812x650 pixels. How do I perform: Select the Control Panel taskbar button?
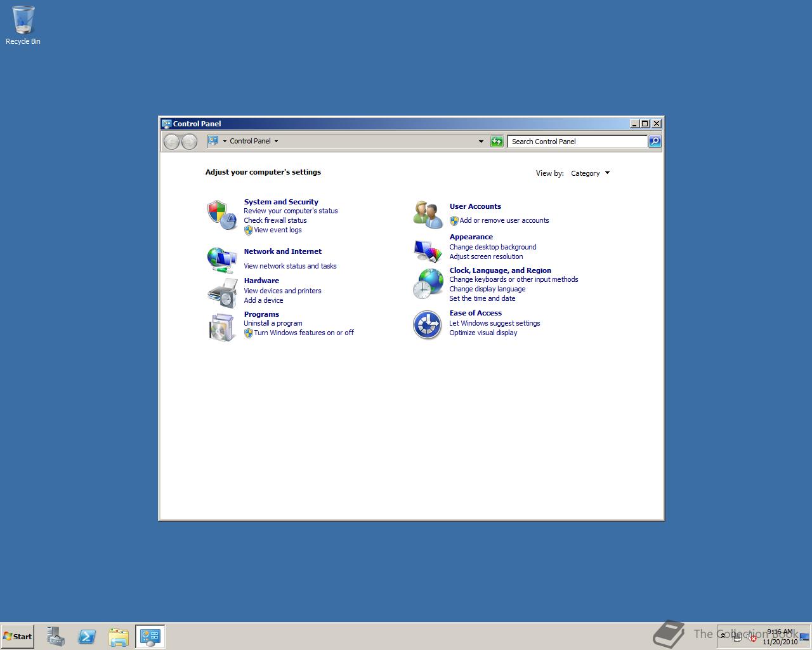pyautogui.click(x=150, y=637)
